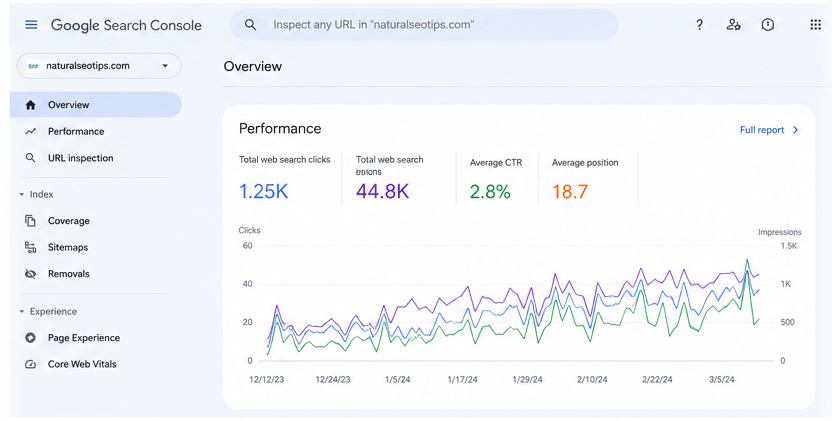Focus the Inspect any URL search field

(x=424, y=25)
